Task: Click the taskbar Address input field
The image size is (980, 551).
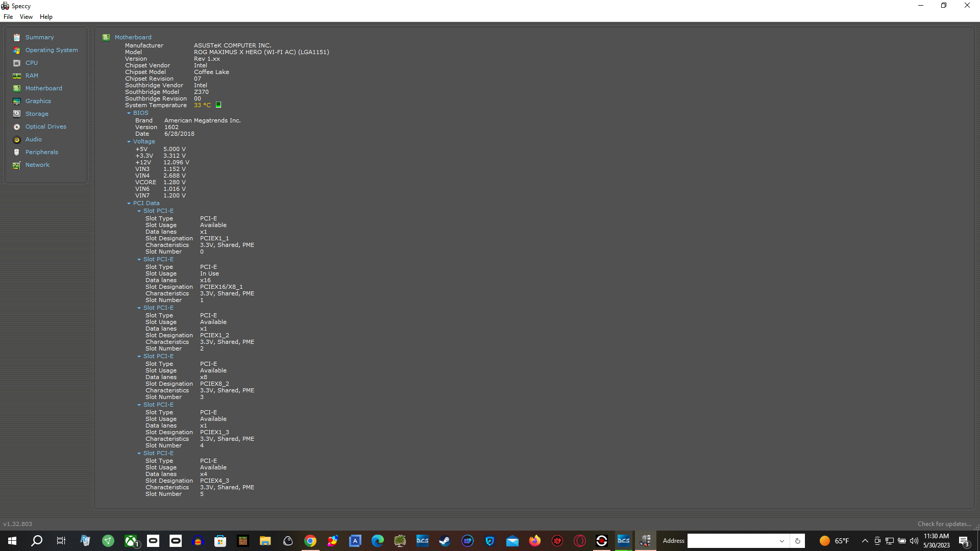Action: 731,541
